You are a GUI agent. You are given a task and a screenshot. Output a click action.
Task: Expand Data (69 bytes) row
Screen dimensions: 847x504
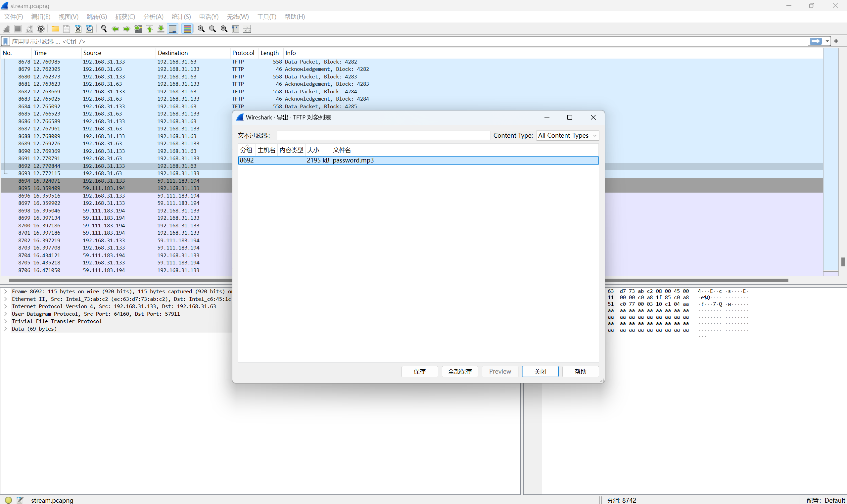tap(6, 329)
